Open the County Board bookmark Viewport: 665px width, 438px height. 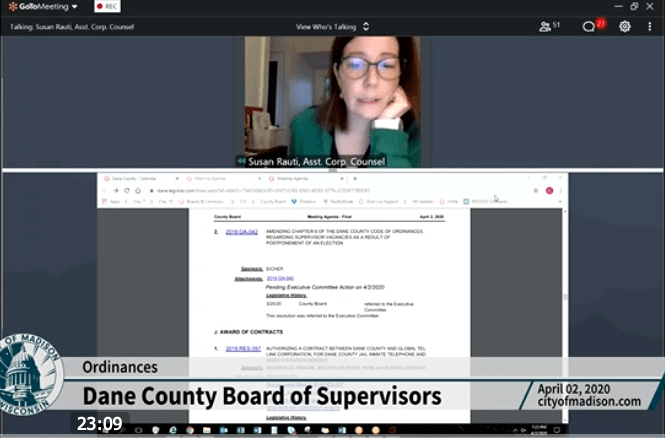tap(273, 202)
